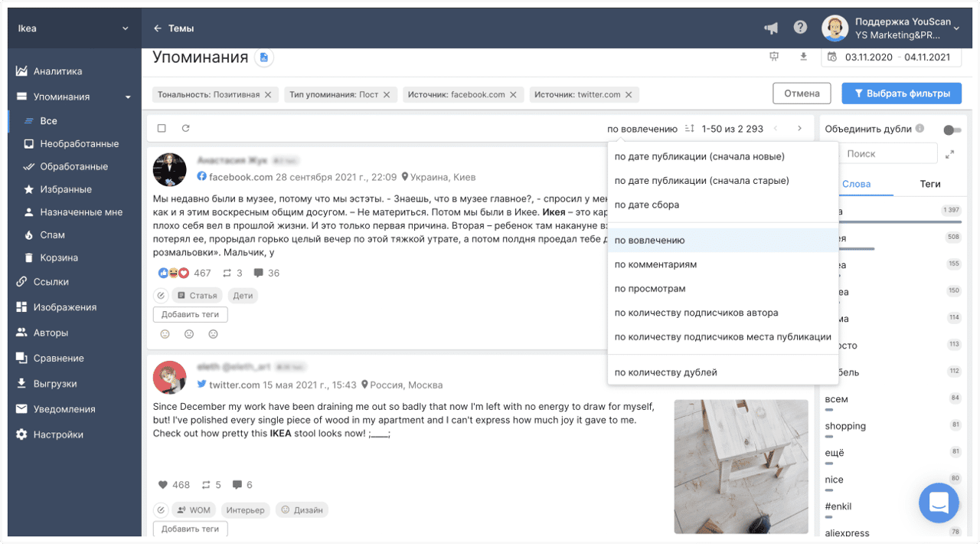
Task: Mark the Facebook post as processed
Action: tap(161, 295)
